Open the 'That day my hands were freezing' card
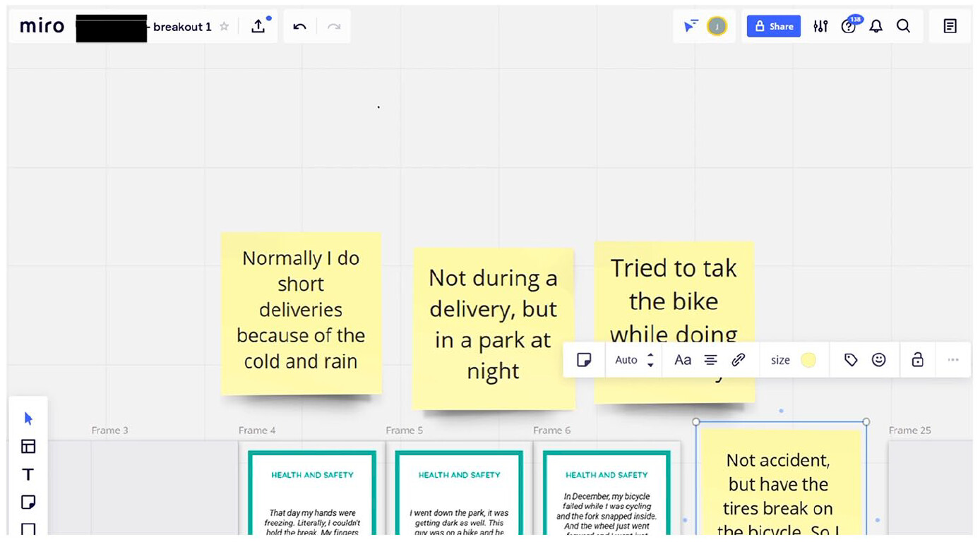The height and width of the screenshot is (542, 980). click(312, 493)
